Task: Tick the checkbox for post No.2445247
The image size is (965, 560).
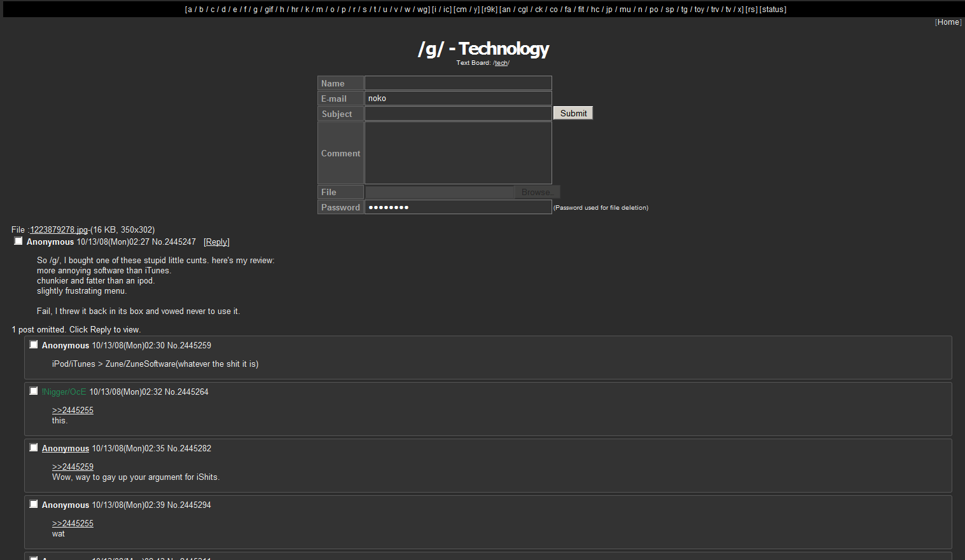Action: click(18, 241)
